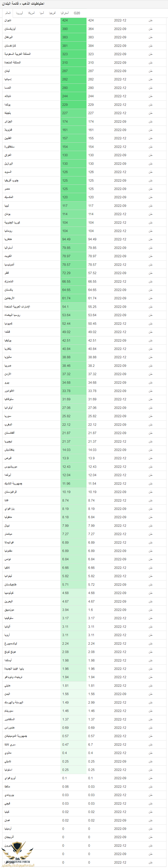The width and height of the screenshot is (168, 868).
Task: Open the اليمن country link
Action: (7, 694)
